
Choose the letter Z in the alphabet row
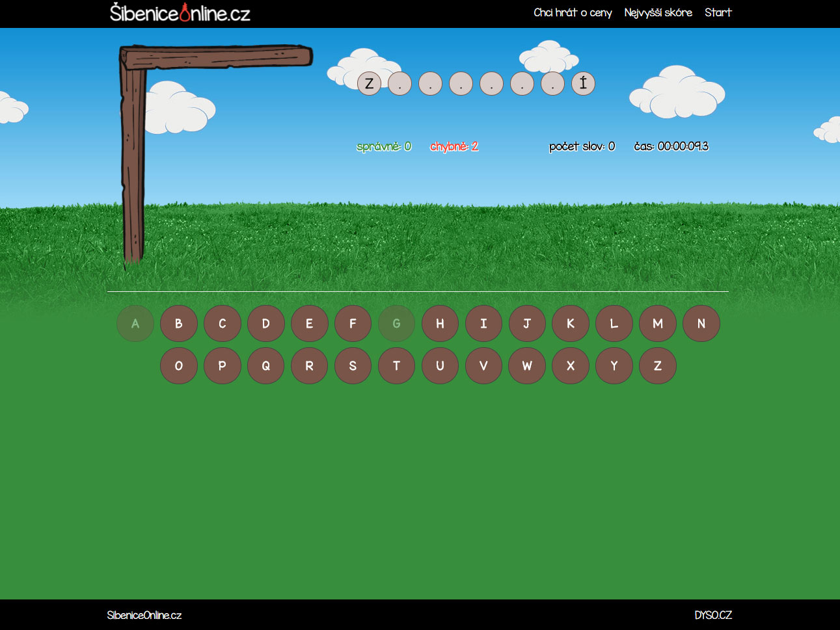[x=658, y=365]
